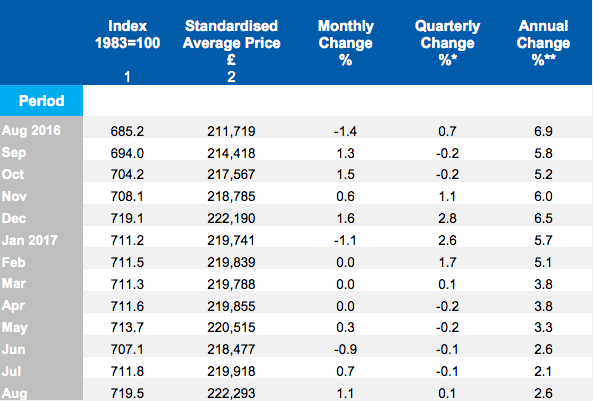Click the Aug 2016 row label
This screenshot has height=401, width=593.
coord(31,131)
